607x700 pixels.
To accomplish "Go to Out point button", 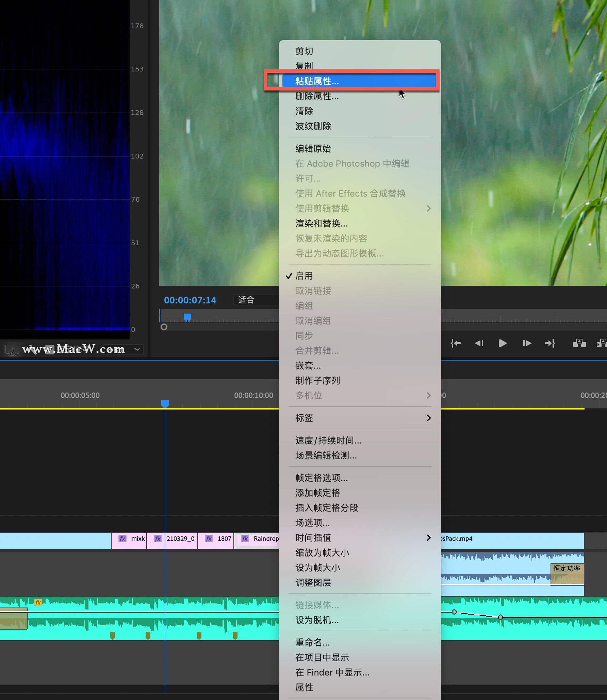I will (x=550, y=343).
